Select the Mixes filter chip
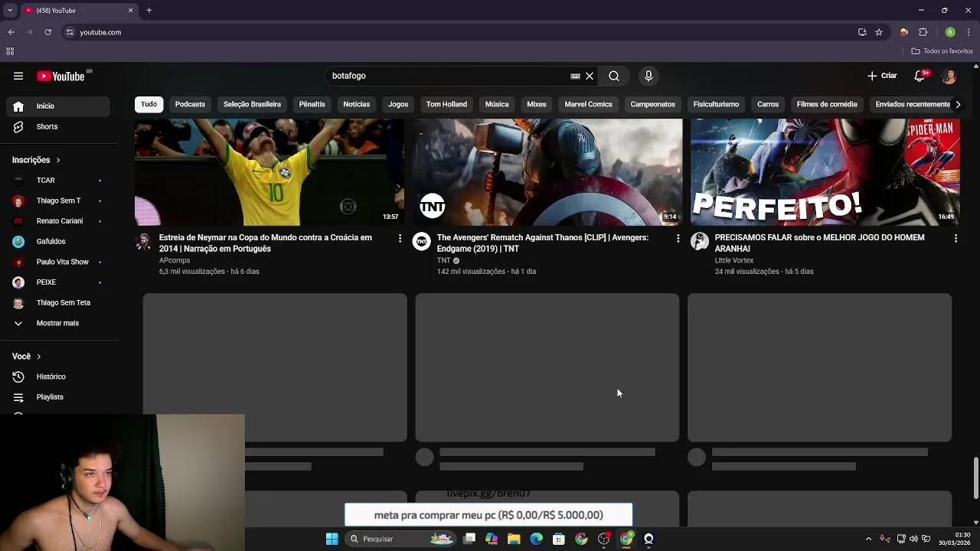The height and width of the screenshot is (551, 980). point(536,104)
